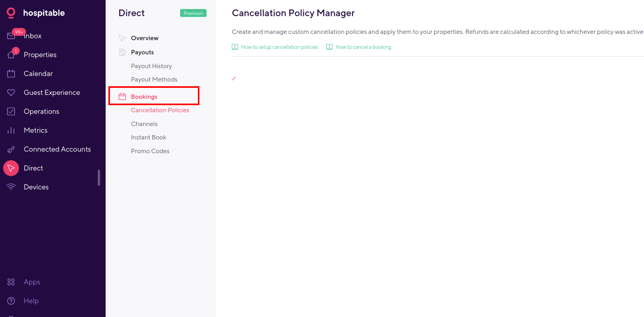
Task: Select the pink Direct cursor icon
Action: click(x=11, y=168)
